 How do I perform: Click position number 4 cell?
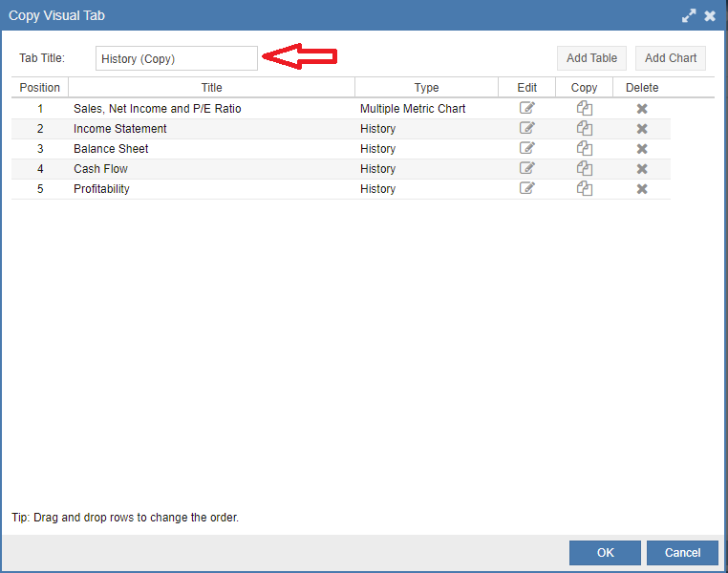[x=40, y=169]
